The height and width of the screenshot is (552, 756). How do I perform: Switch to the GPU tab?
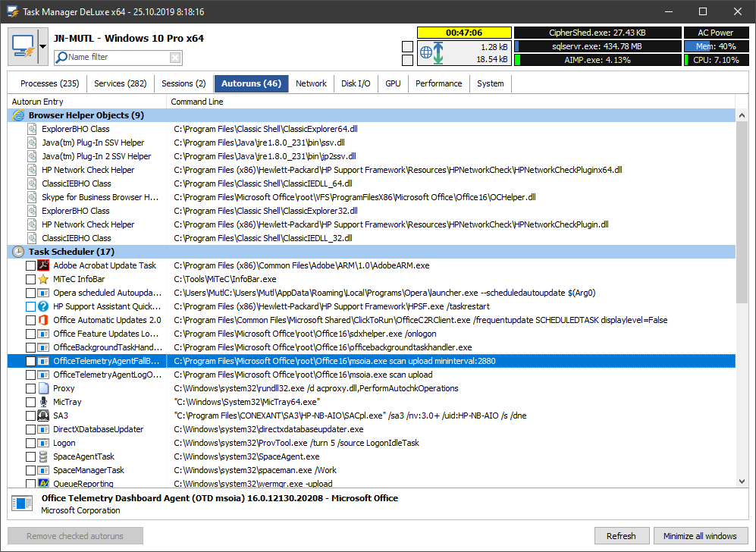(393, 83)
